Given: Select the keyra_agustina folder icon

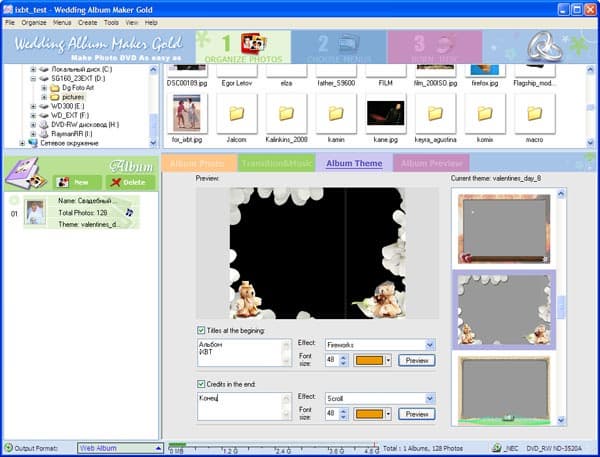Looking at the screenshot, I should 435,113.
